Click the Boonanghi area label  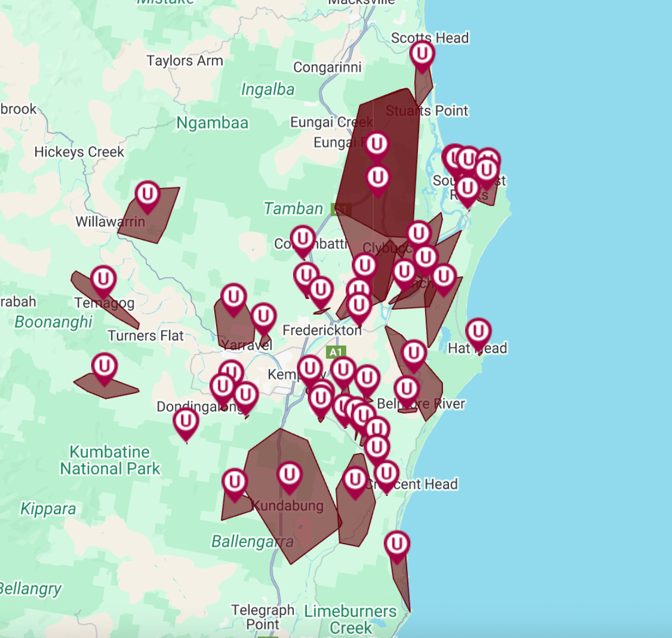coord(53,322)
